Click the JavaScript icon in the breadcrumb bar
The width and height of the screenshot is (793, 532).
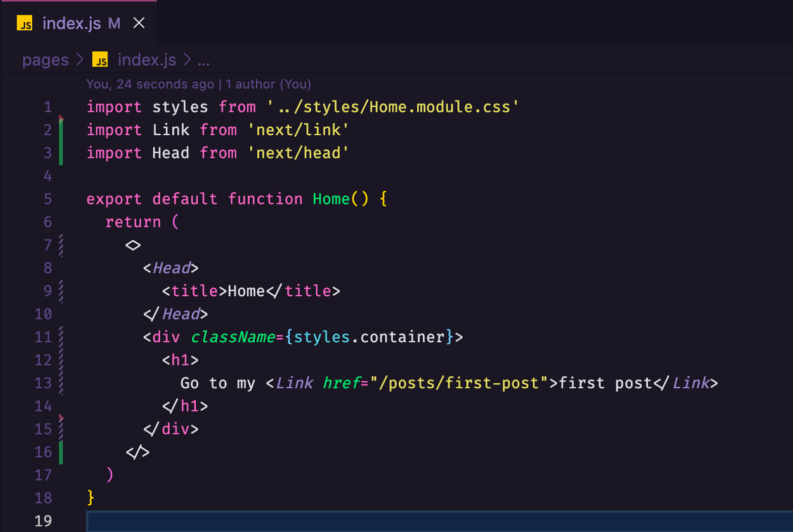point(101,60)
